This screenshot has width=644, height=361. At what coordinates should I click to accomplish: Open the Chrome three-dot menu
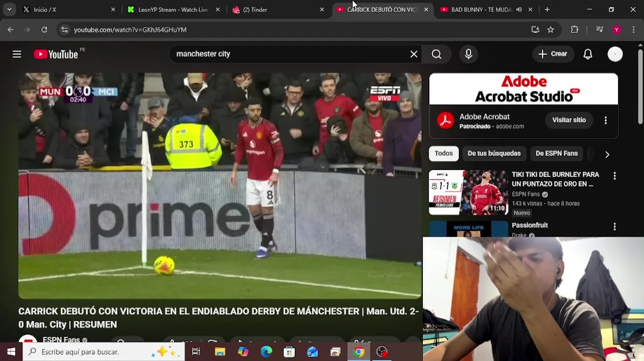click(x=633, y=30)
